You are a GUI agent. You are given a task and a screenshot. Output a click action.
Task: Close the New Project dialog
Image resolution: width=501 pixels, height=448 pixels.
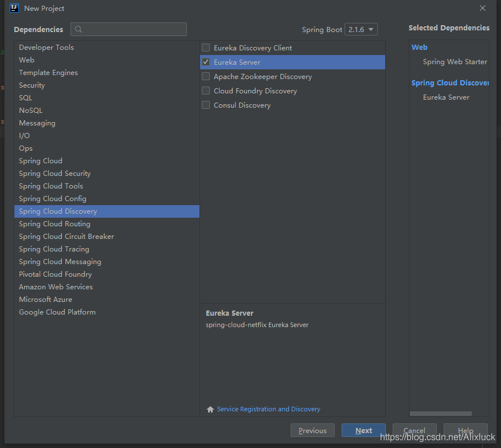483,8
